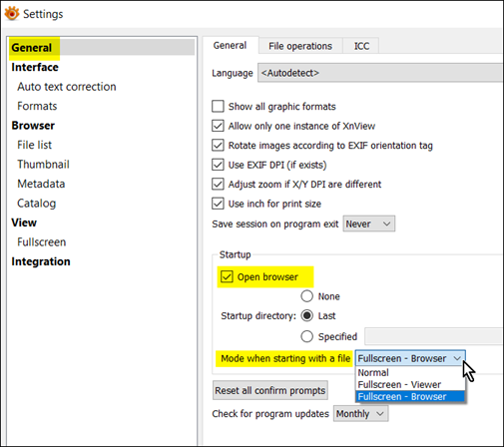Select Last startup directory radio button
The width and height of the screenshot is (504, 447).
tap(306, 315)
